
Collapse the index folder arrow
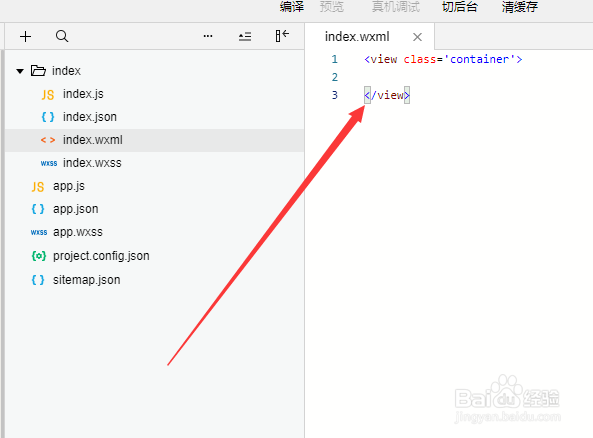tap(20, 71)
